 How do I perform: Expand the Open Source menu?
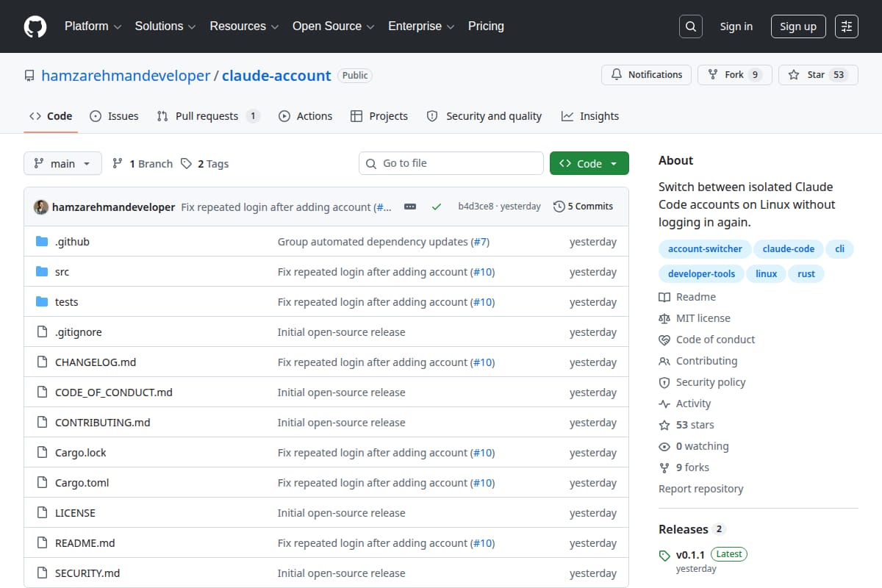point(334,26)
